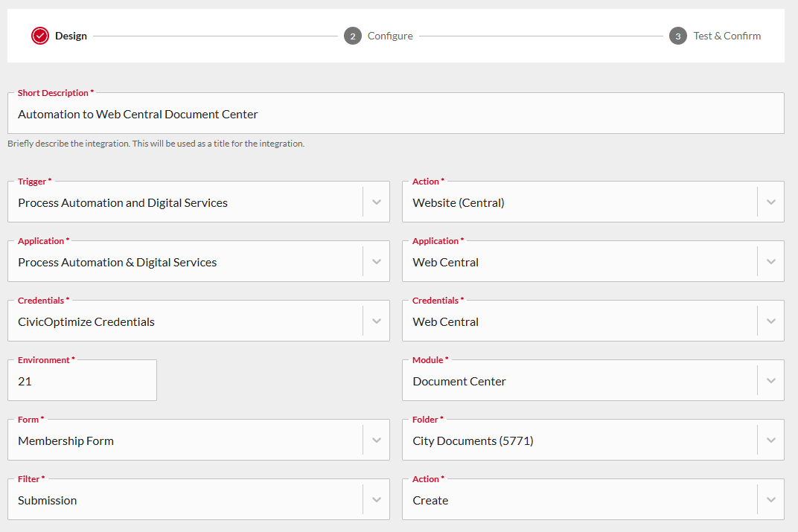Open the CivicOptimize Credentials dropdown chevron
The width and height of the screenshot is (798, 532).
click(377, 321)
